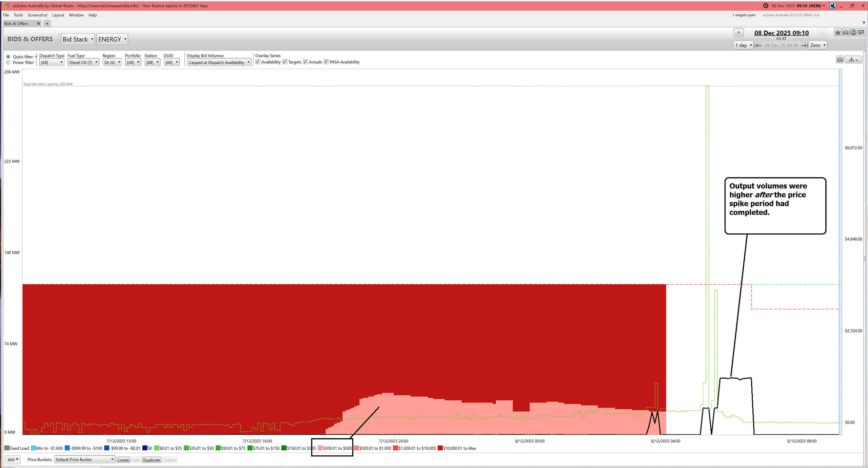Click the 08 Dec 2025 09:10 date heading
868x468 pixels.
click(x=781, y=33)
